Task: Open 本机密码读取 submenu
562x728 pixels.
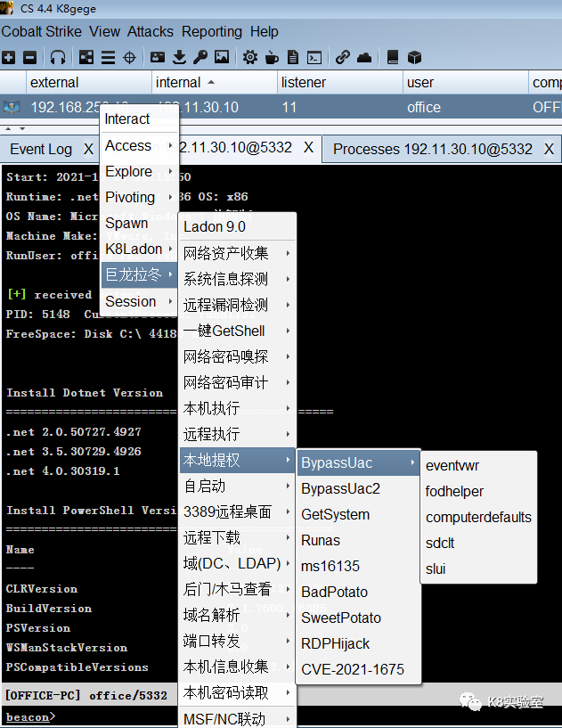Action: click(x=237, y=693)
